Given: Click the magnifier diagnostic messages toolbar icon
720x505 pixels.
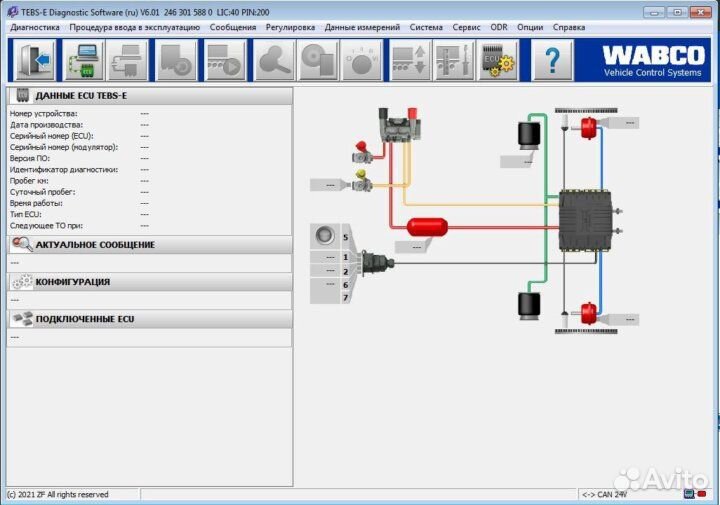Looking at the screenshot, I should pyautogui.click(x=275, y=61).
